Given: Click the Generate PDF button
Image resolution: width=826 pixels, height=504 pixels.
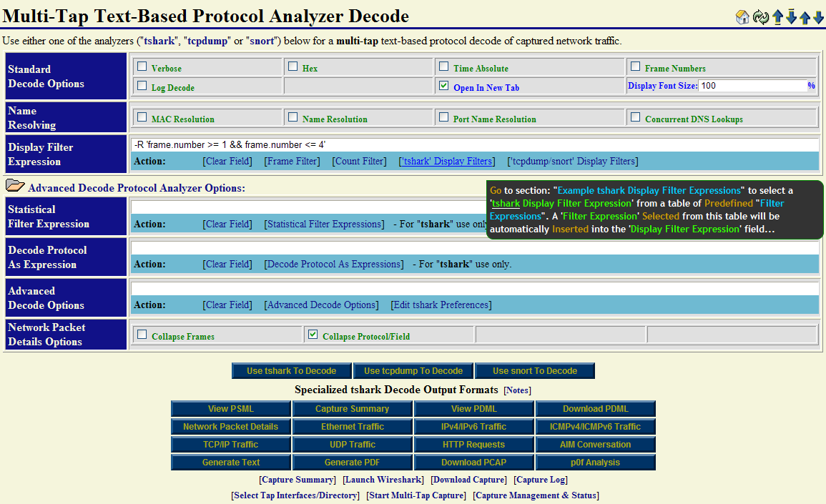Looking at the screenshot, I should 352,463.
